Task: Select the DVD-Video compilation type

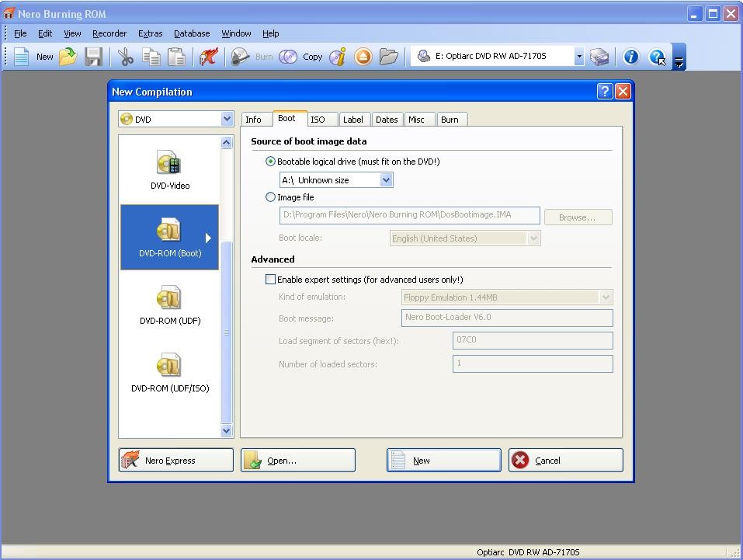Action: tap(169, 170)
